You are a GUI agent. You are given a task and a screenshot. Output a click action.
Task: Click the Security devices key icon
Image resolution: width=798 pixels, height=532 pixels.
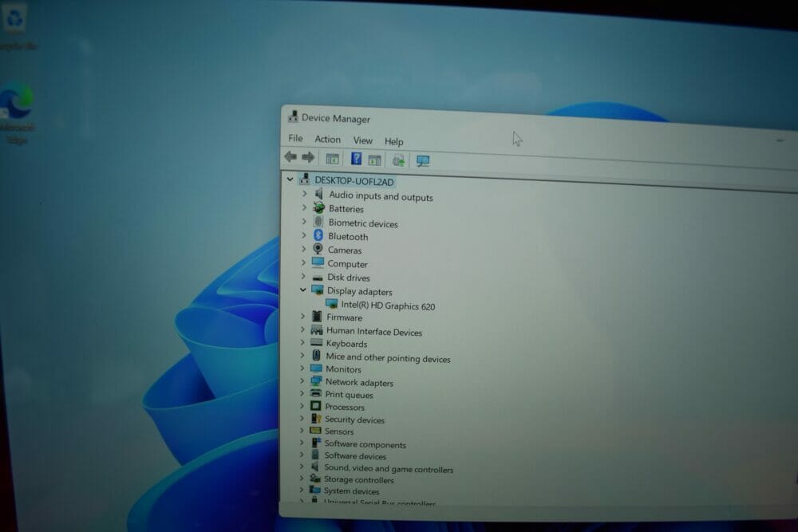point(315,418)
